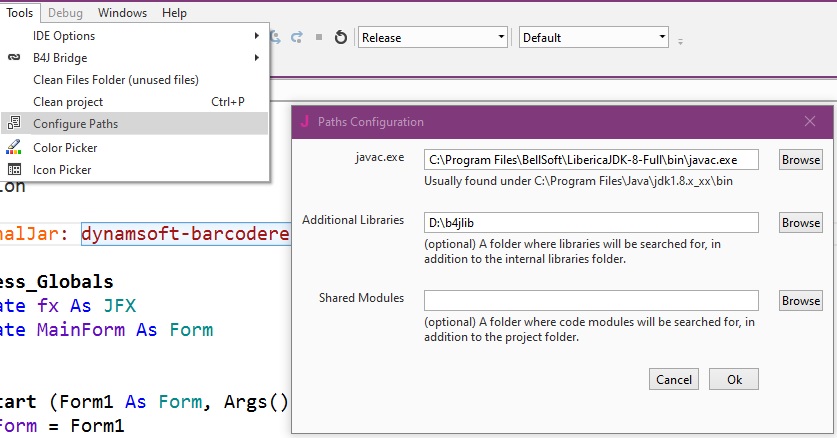Click the Configure Paths menu icon
Screen dimensions: 837x438
click(x=14, y=123)
